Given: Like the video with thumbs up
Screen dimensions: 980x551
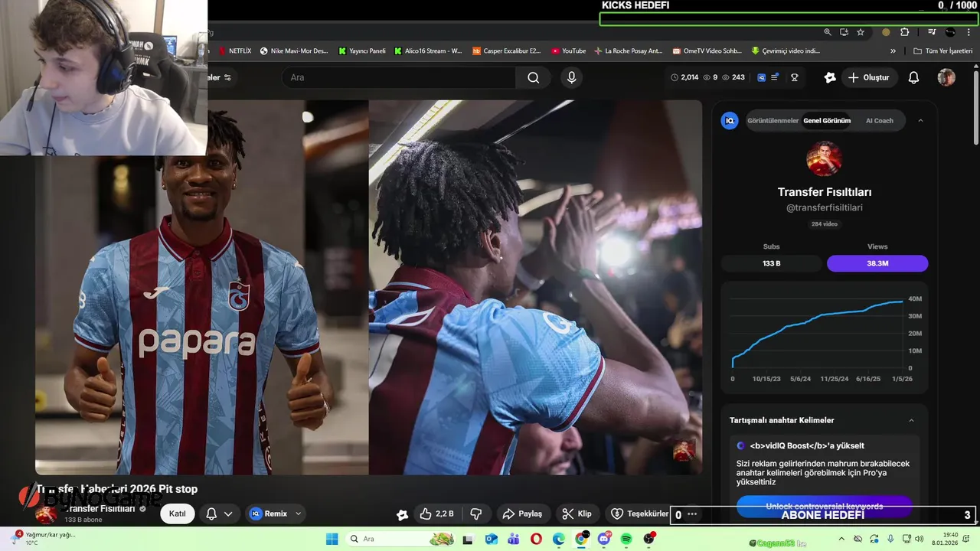Looking at the screenshot, I should point(436,514).
